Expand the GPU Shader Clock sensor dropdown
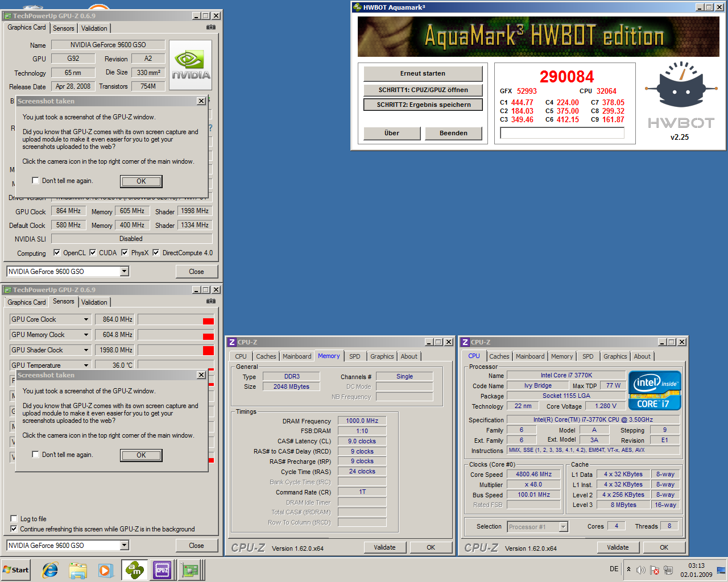Screen dimensions: 728x582 click(x=86, y=350)
